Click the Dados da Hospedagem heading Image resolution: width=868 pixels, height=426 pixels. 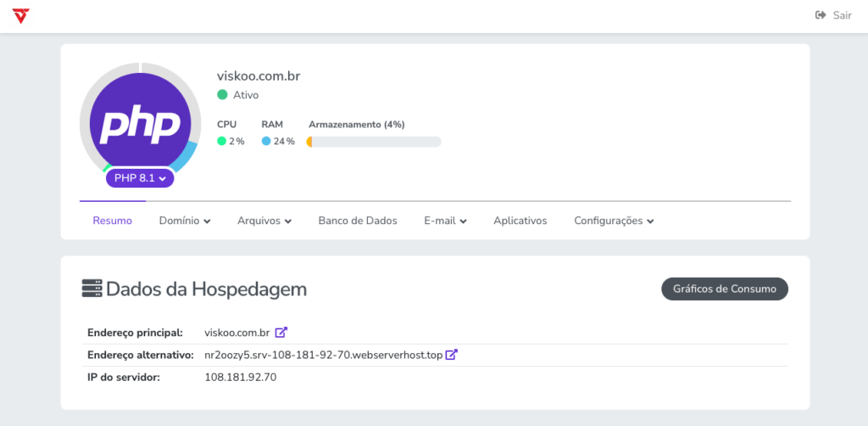(207, 289)
